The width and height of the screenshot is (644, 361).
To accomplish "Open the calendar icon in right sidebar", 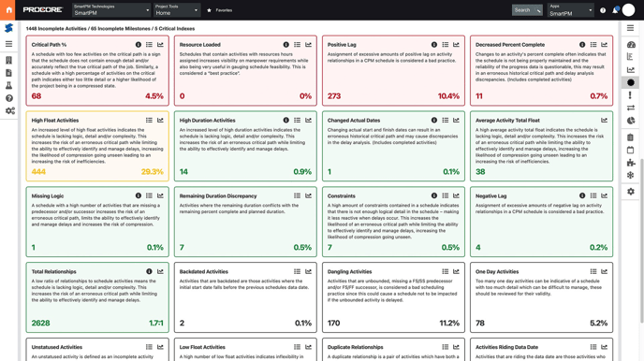I will [631, 150].
